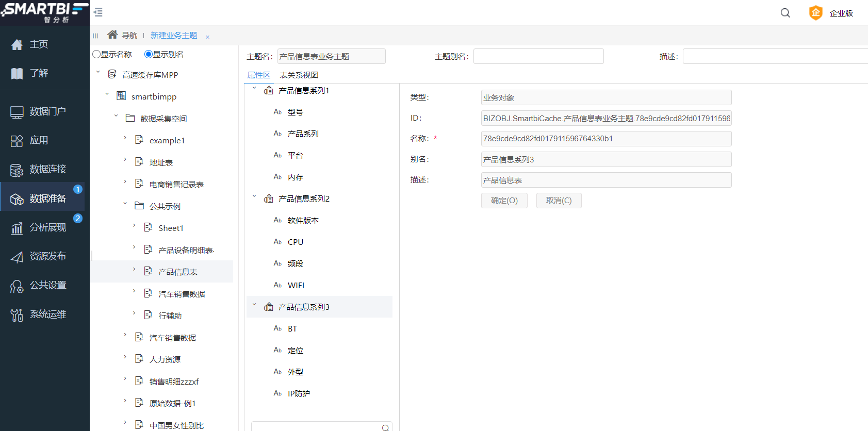
Task: Collapse the sidebar with the menu fold icon
Action: coord(98,12)
